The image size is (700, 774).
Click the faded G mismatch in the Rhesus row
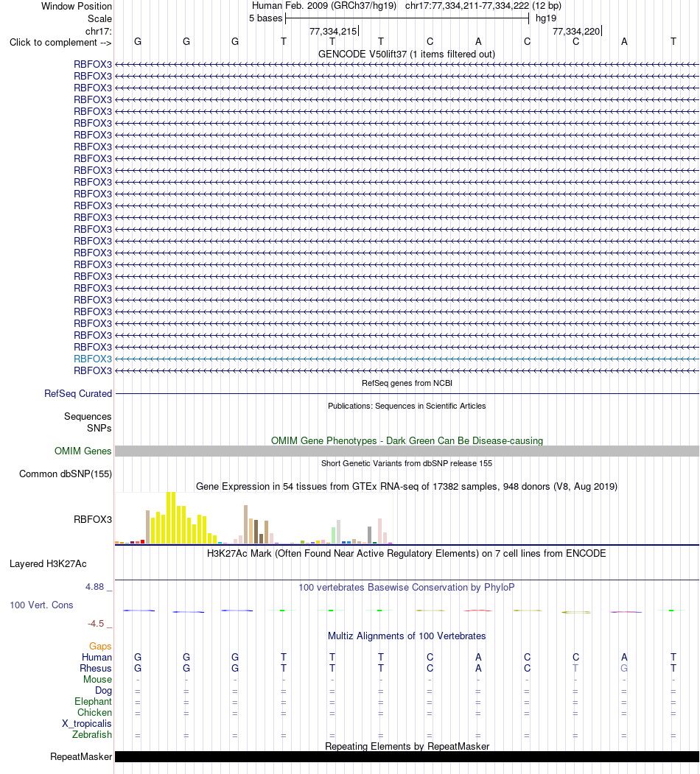coord(624,669)
